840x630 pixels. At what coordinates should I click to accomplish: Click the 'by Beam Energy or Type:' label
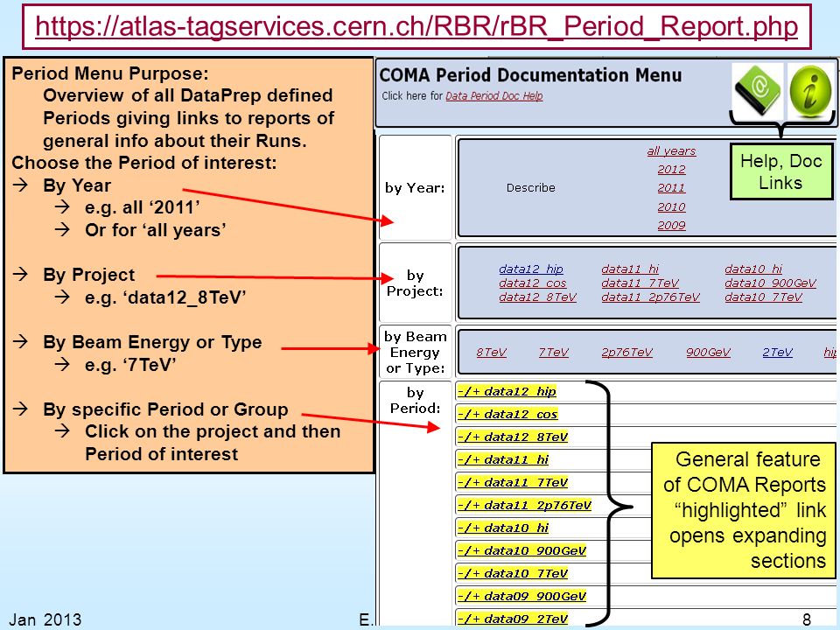click(x=415, y=353)
